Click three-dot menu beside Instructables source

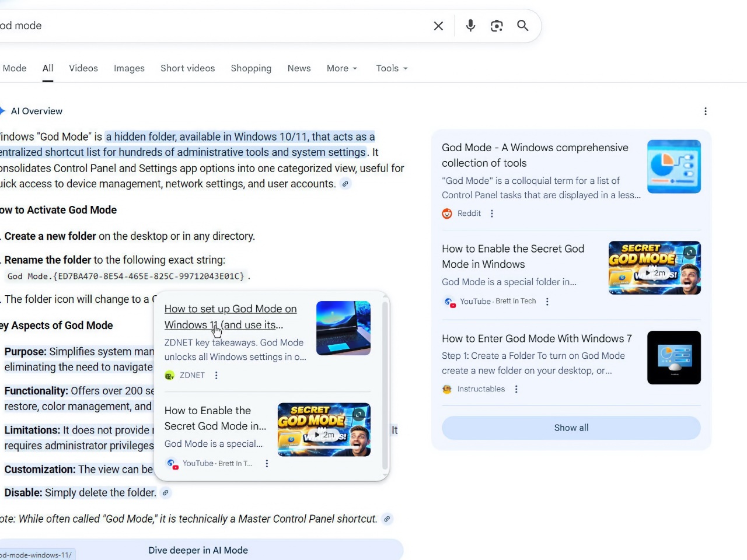pos(516,389)
